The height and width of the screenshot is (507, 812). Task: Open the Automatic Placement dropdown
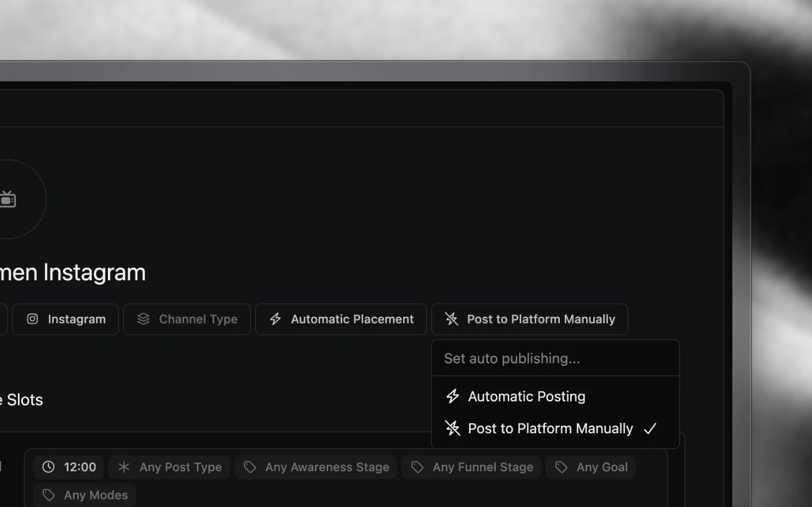pos(341,319)
